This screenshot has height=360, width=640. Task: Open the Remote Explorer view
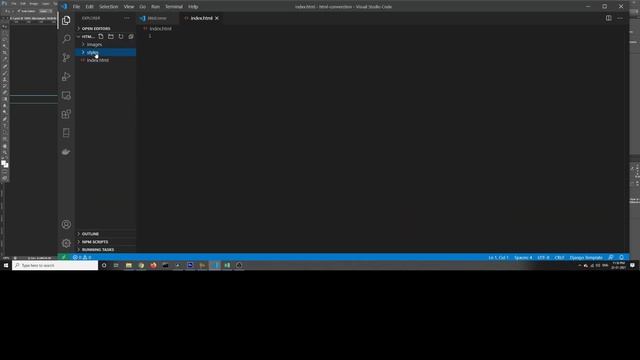(66, 96)
